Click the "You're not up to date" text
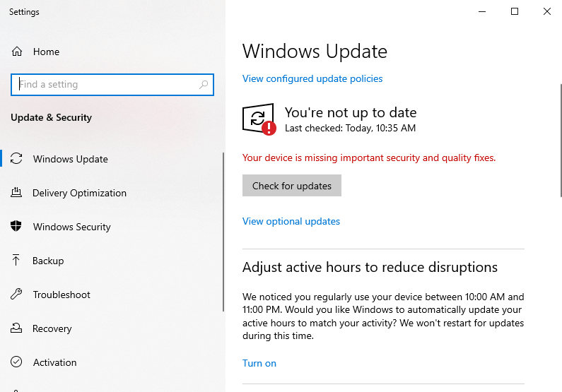The width and height of the screenshot is (562, 392). pos(351,112)
